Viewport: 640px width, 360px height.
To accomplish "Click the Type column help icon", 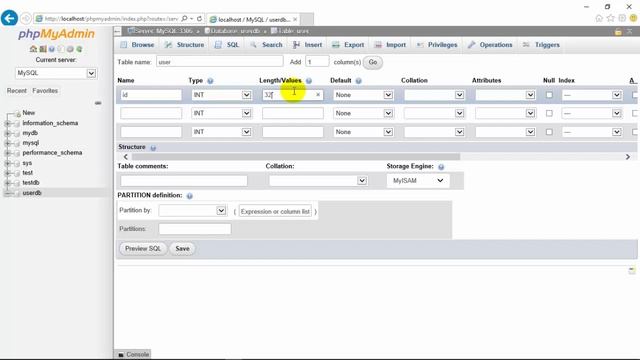I will pos(210,81).
